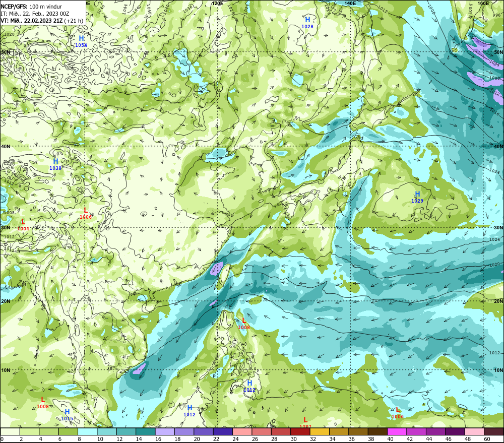Click the light cyan 8–10 legend swatch
Screen dimensions: 504x443
[87, 431]
